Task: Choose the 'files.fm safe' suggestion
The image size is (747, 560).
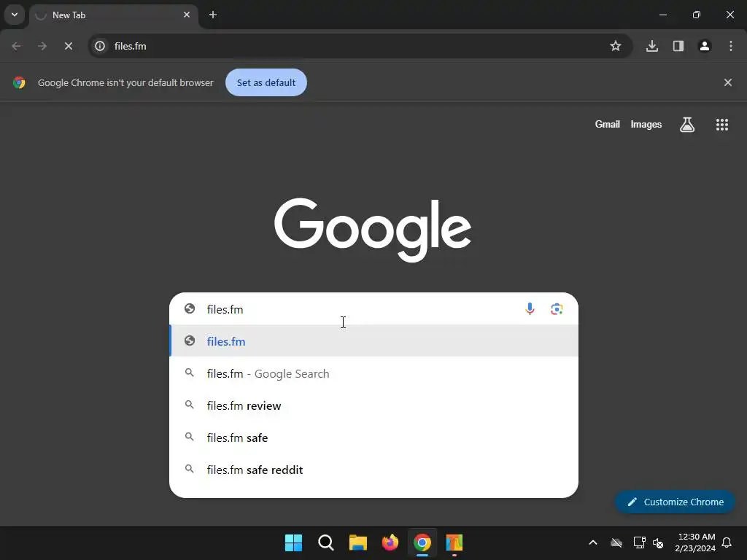Action: coord(374,437)
